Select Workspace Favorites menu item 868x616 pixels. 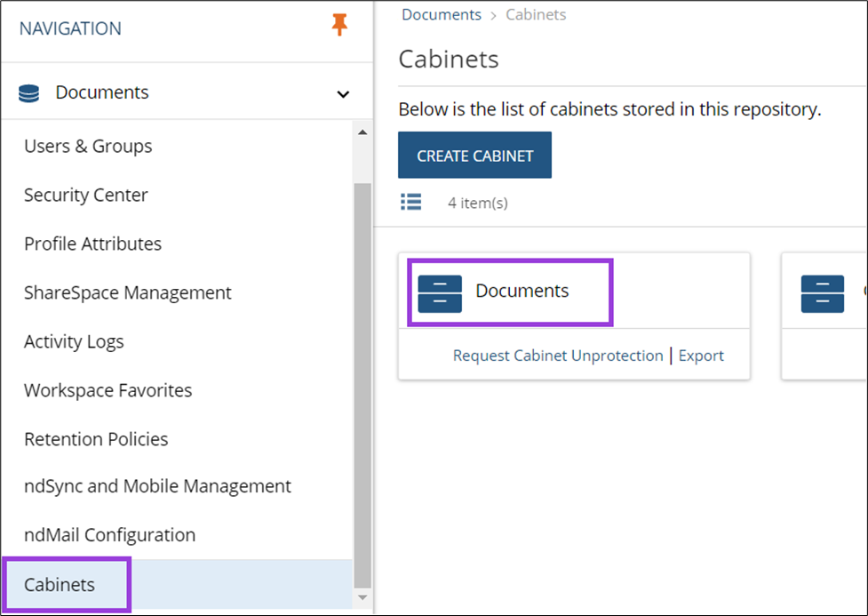pos(108,391)
